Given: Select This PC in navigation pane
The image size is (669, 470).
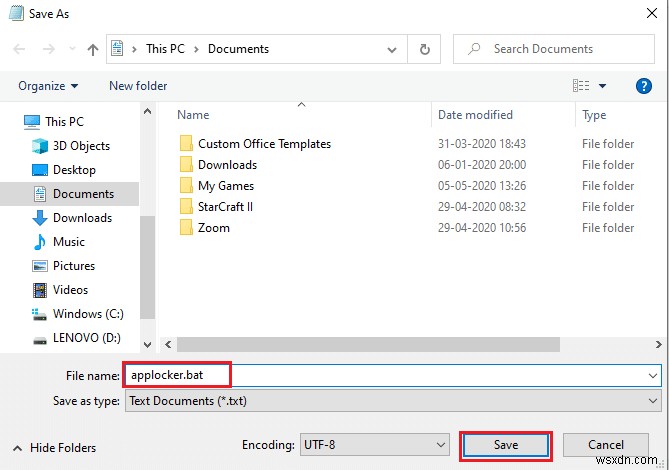Looking at the screenshot, I should click(x=64, y=122).
